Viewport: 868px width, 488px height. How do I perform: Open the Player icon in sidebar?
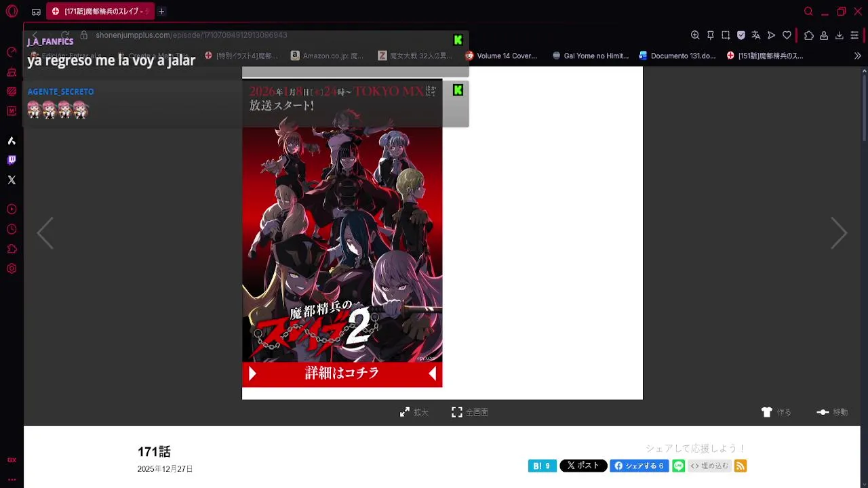point(12,209)
